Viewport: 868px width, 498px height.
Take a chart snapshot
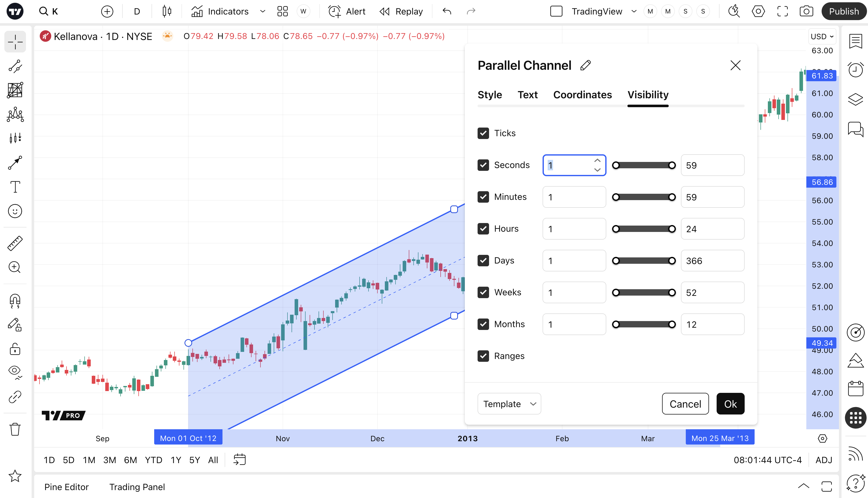(806, 12)
